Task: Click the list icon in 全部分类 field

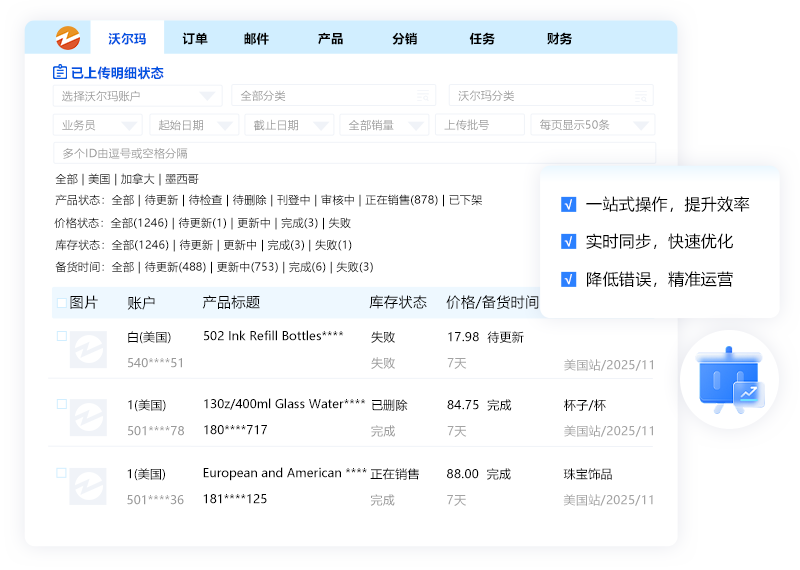Action: [x=422, y=96]
